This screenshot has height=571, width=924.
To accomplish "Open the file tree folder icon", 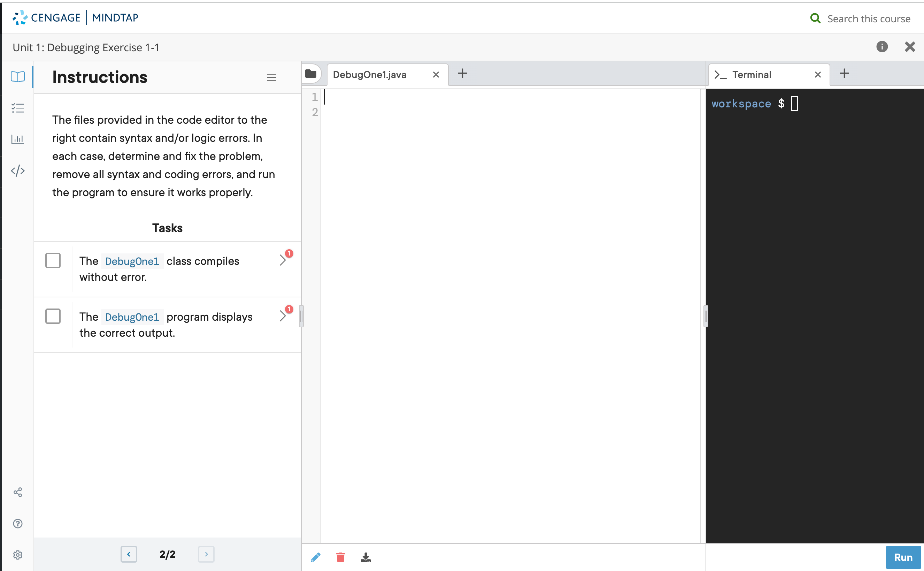I will [x=311, y=74].
